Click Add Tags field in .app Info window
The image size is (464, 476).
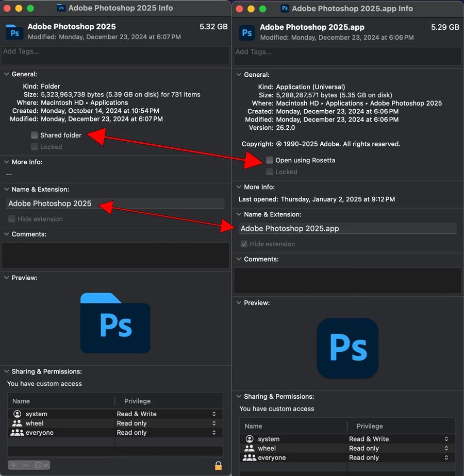pyautogui.click(x=347, y=56)
